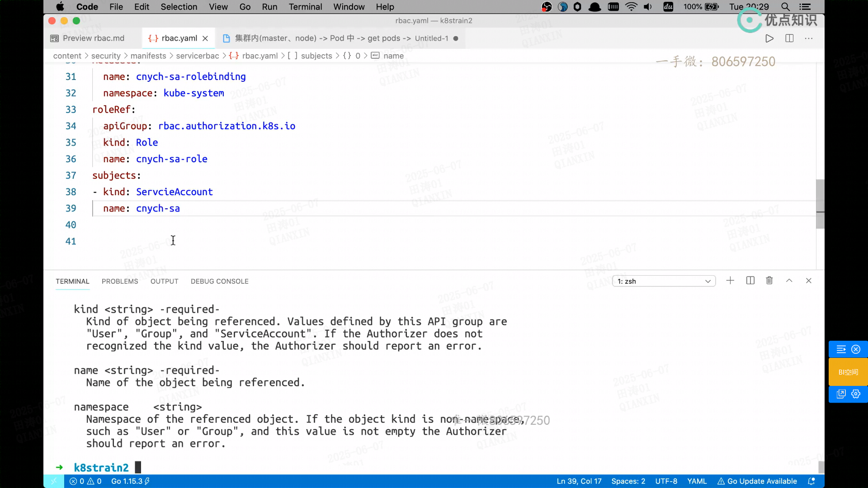Add a new terminal with the plus icon

coord(730,281)
